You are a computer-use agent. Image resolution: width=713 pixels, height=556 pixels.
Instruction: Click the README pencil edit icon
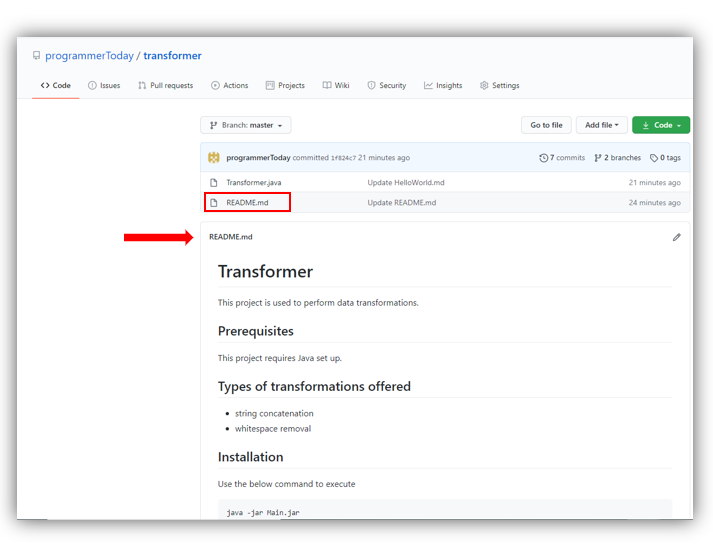[x=677, y=237]
